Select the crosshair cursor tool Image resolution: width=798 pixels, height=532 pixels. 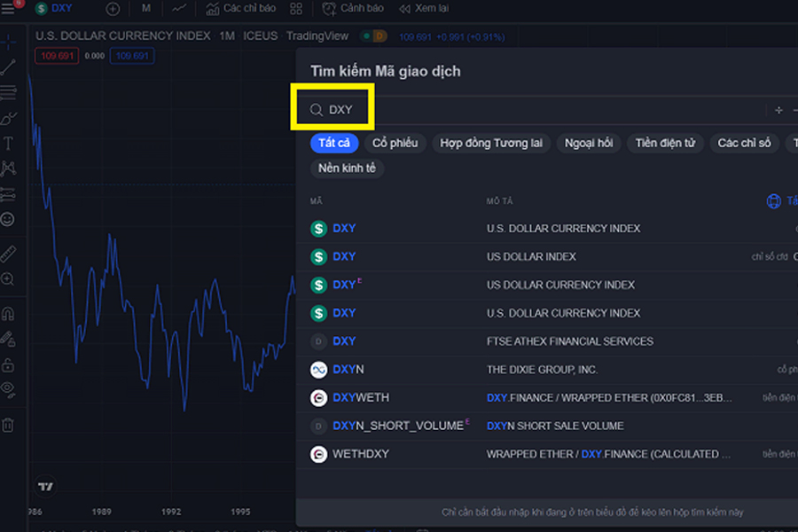coord(8,42)
